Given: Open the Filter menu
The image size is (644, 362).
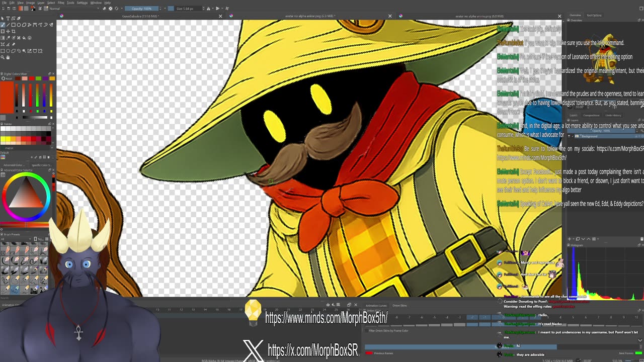Looking at the screenshot, I should click(x=61, y=3).
